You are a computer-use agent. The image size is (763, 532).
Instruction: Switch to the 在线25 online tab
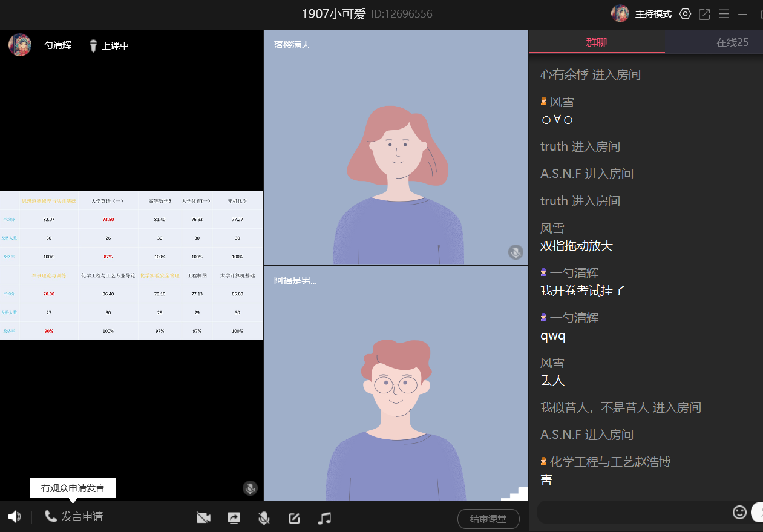(732, 42)
